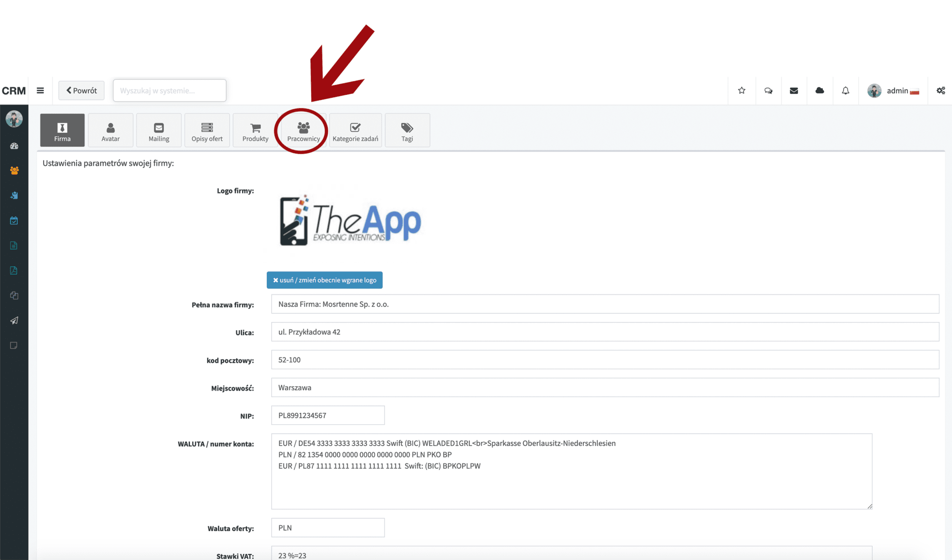
Task: Open notifications bell icon
Action: (x=846, y=91)
